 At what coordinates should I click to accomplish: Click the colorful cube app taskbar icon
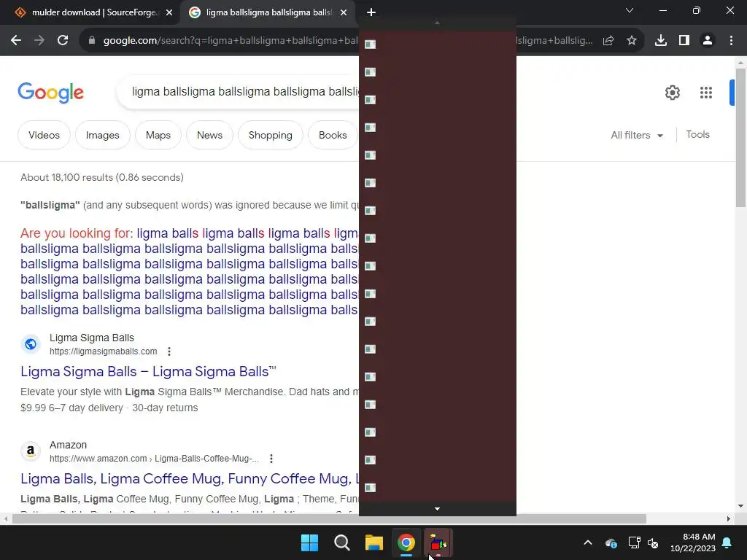(438, 542)
